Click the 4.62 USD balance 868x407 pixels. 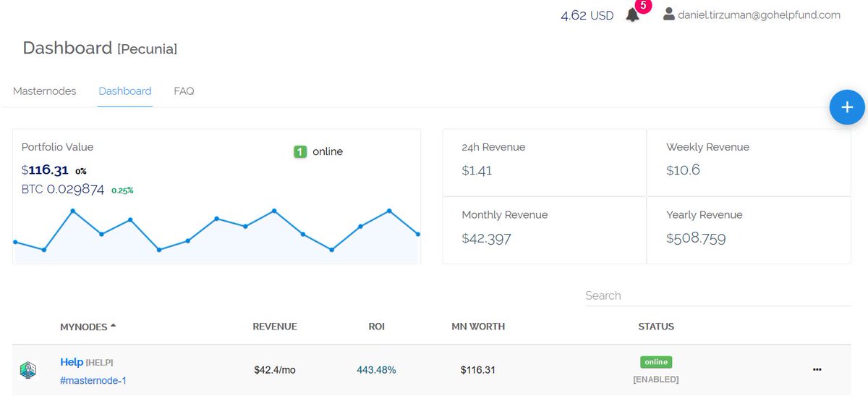coord(587,15)
